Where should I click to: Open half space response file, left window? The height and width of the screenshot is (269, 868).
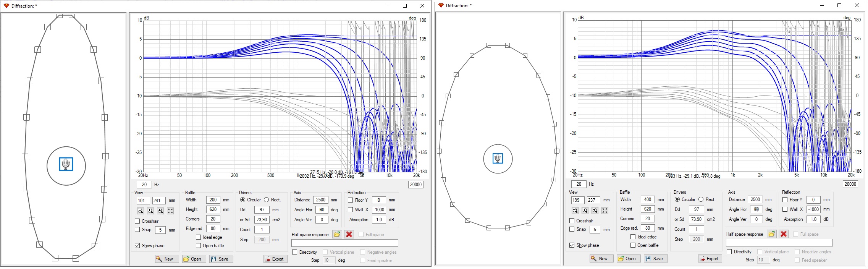pyautogui.click(x=337, y=234)
